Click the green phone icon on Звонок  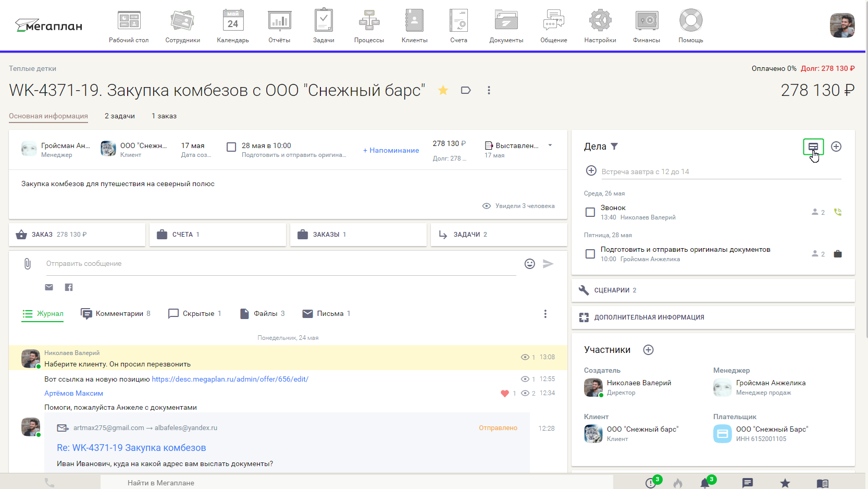838,212
